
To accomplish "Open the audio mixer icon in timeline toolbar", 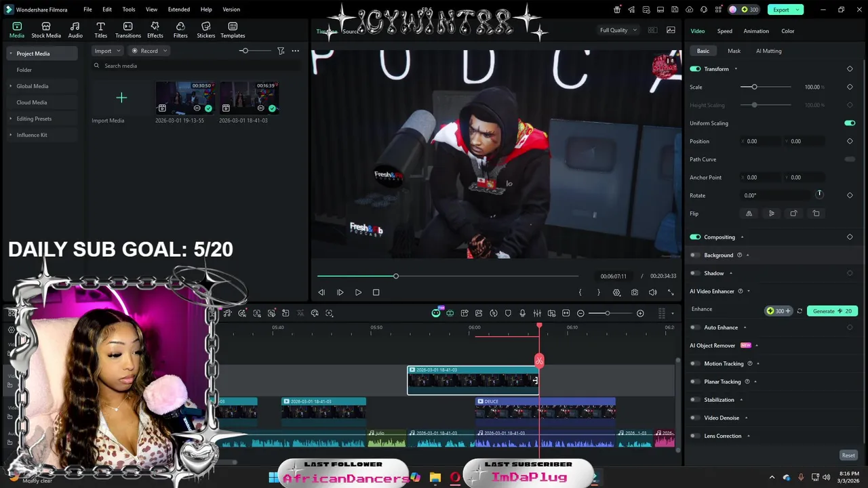I will click(537, 313).
